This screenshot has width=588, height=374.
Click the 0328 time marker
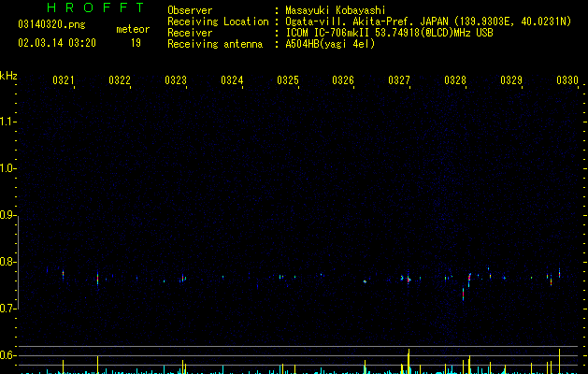(455, 80)
